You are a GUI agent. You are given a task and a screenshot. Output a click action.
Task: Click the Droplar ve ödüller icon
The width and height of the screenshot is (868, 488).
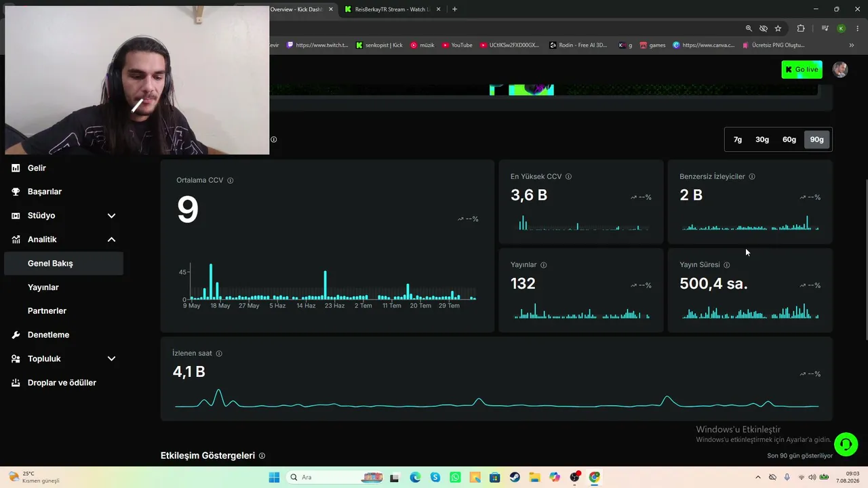[x=16, y=383]
